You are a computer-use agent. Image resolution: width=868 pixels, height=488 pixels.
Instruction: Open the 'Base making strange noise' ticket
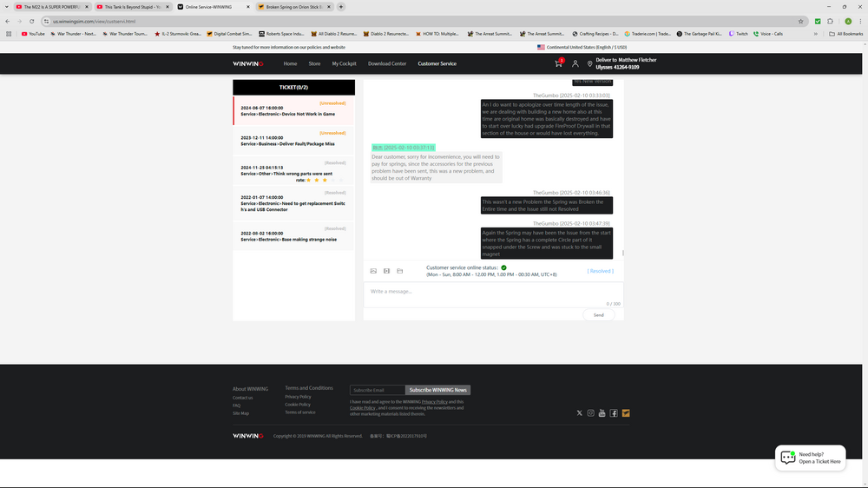pyautogui.click(x=293, y=236)
